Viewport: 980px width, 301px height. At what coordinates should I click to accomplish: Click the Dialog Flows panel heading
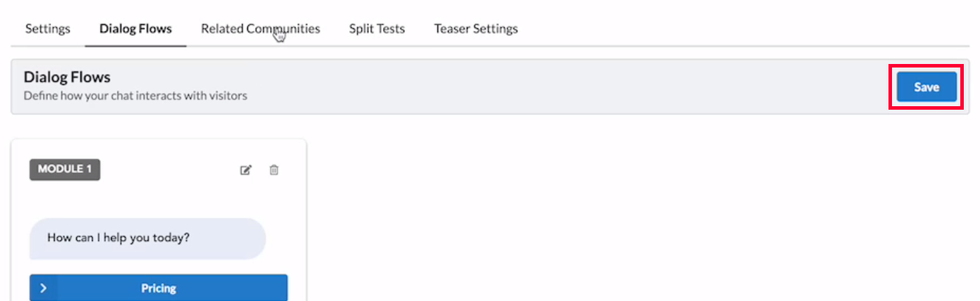[67, 77]
